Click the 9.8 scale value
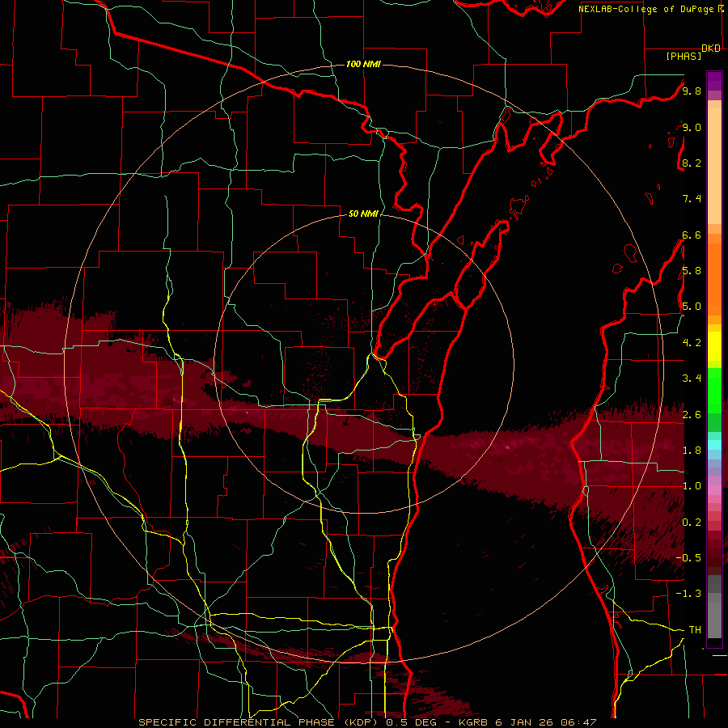Image resolution: width=728 pixels, height=728 pixels. tap(692, 91)
